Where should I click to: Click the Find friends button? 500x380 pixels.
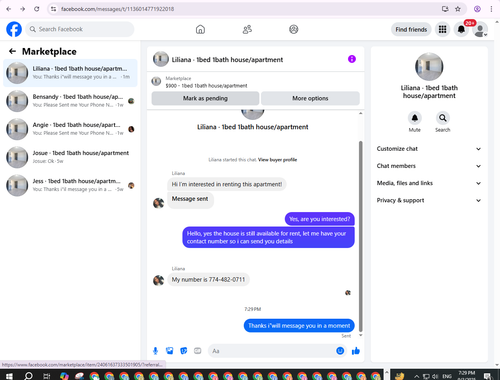click(411, 29)
